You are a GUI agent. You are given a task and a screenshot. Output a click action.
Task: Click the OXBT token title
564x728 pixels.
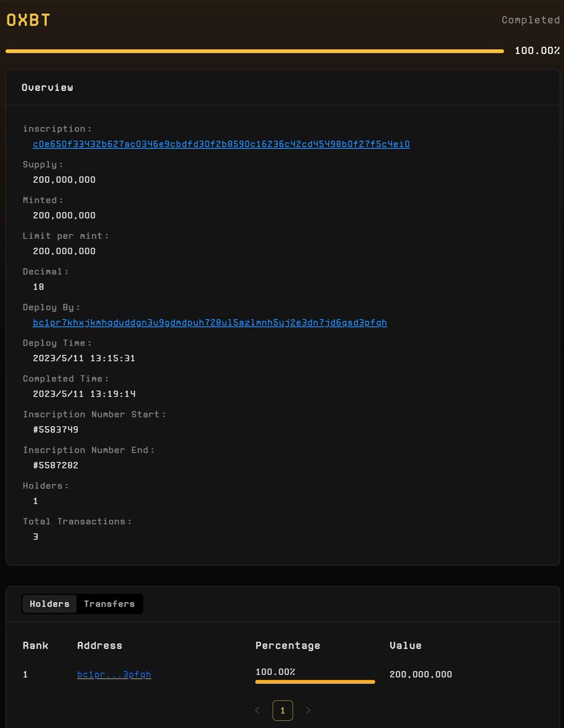click(29, 20)
